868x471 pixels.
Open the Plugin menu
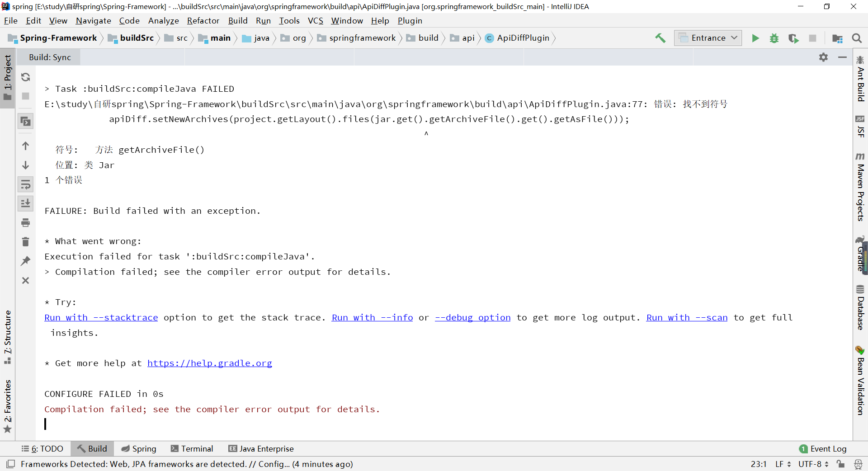coord(410,20)
